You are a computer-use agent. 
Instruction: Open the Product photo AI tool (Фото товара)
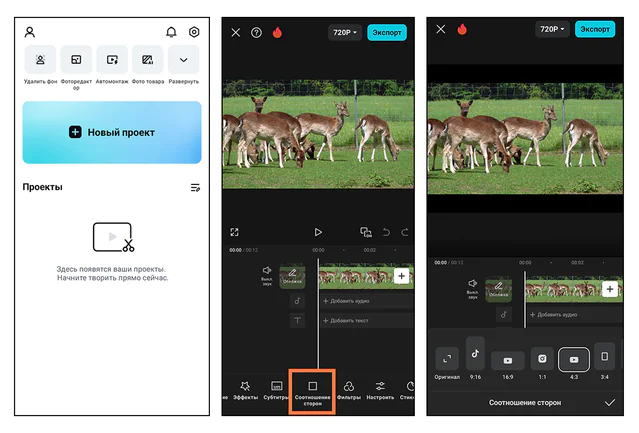[148, 61]
